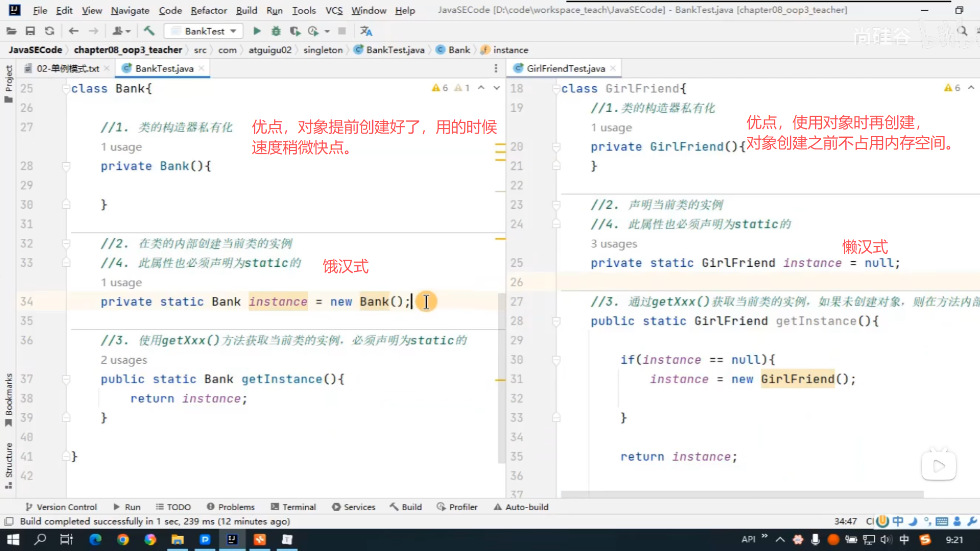980x551 pixels.
Task: Click the Translate icon in toolbar
Action: (x=366, y=31)
